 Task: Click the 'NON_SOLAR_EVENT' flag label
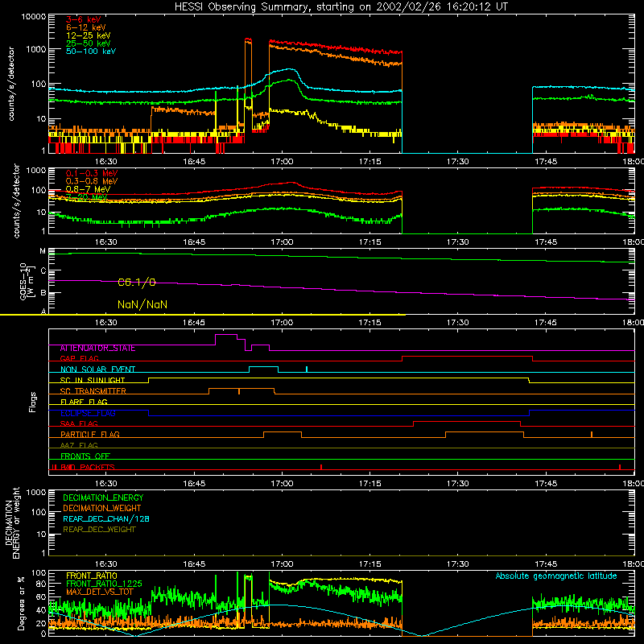click(x=97, y=369)
